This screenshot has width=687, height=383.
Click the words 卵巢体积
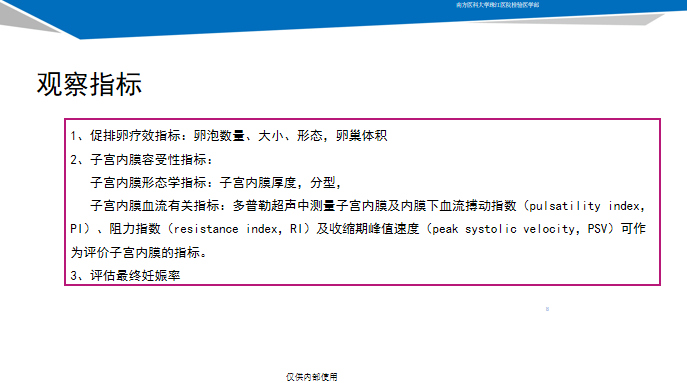(361, 136)
